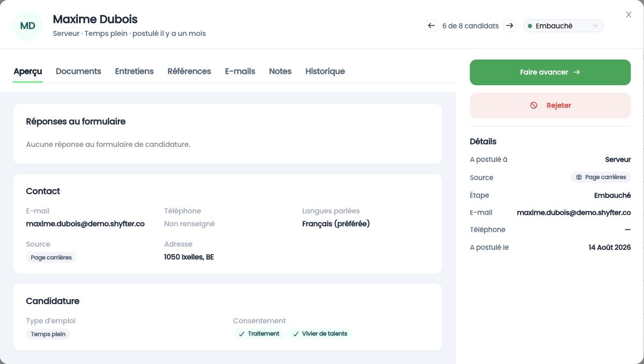
Task: Open the Notes tab
Action: (280, 71)
